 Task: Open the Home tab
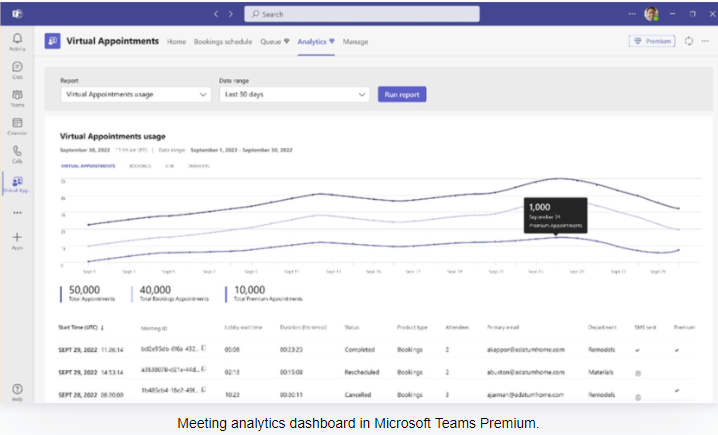click(176, 42)
